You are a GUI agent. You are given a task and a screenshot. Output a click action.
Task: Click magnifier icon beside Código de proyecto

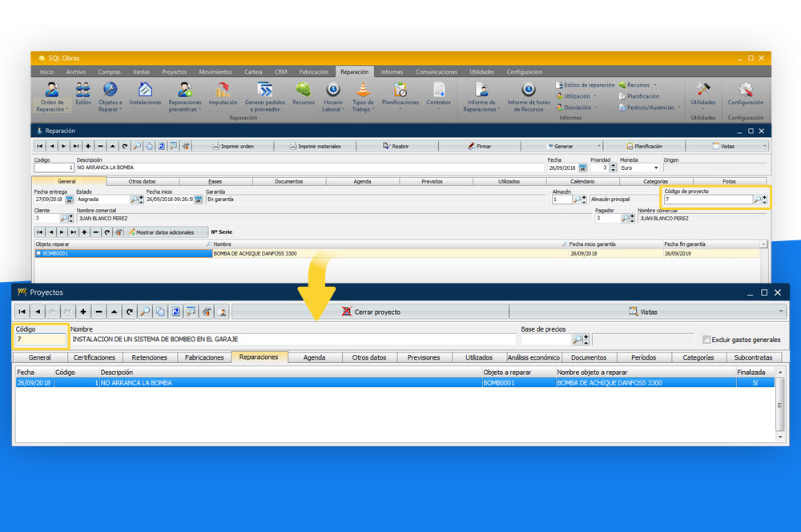tap(758, 199)
